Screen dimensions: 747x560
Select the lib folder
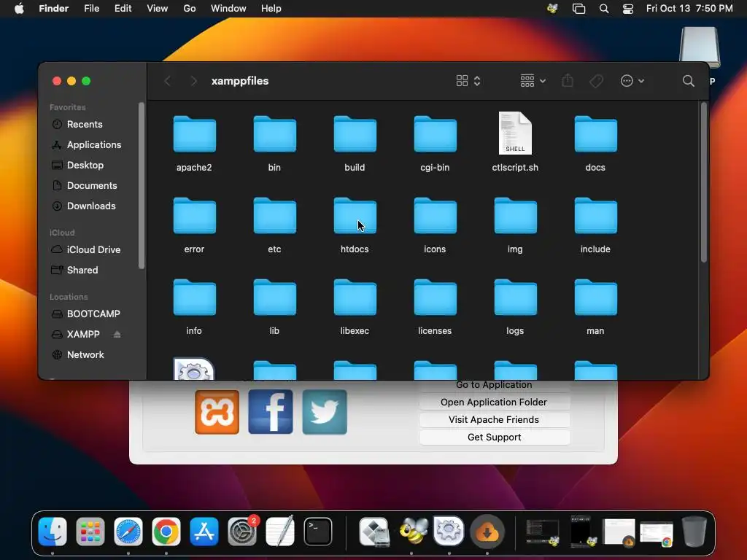(274, 298)
